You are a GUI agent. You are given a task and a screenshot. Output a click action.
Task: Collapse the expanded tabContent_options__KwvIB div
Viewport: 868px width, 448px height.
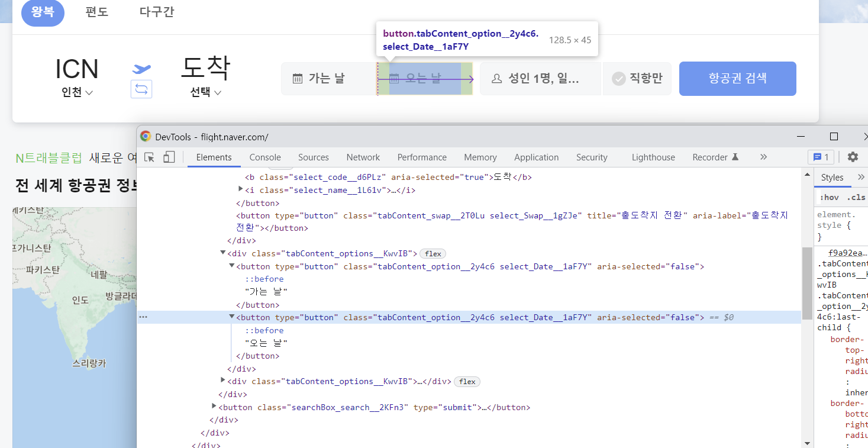(x=223, y=253)
